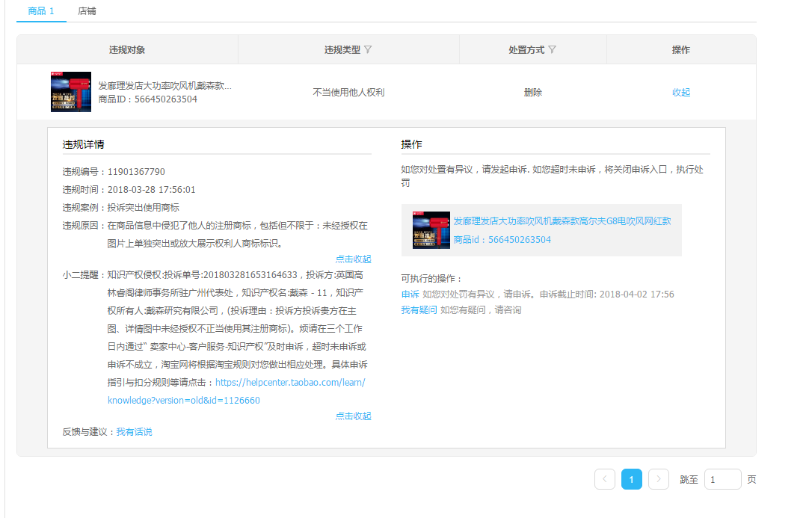The height and width of the screenshot is (518, 812).
Task: Click 我有话说 feedback link
Action: click(x=134, y=431)
